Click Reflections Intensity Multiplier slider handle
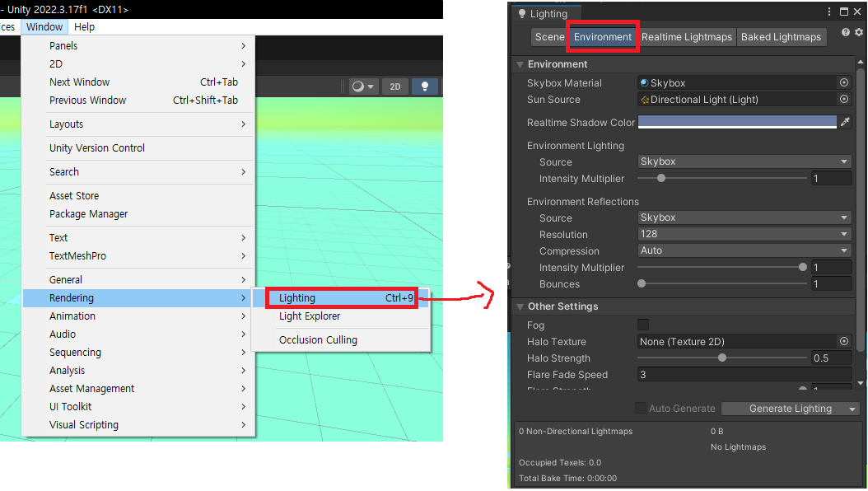 [803, 267]
